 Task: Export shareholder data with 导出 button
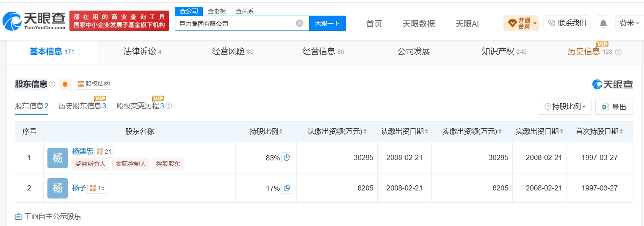[614, 107]
